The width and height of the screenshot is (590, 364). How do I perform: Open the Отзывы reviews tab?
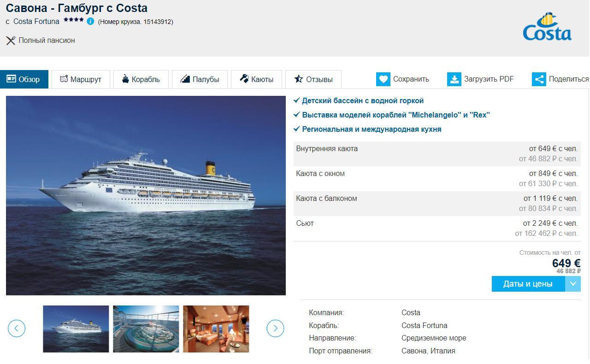tap(313, 79)
